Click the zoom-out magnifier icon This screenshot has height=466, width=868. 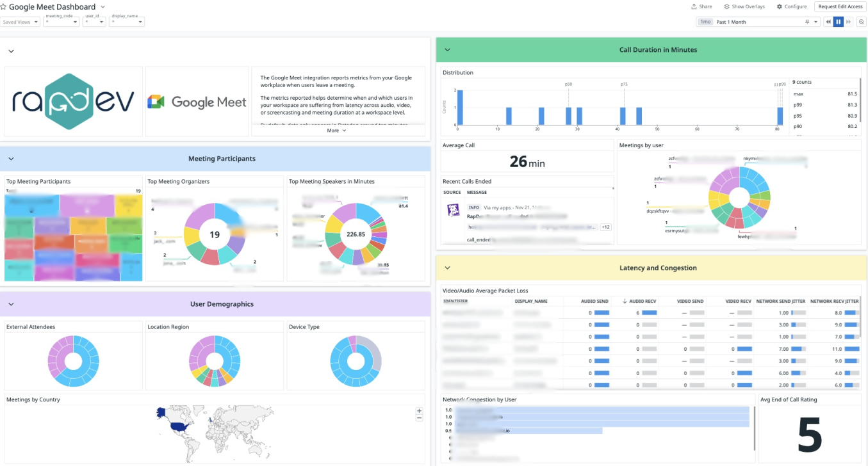(x=862, y=22)
